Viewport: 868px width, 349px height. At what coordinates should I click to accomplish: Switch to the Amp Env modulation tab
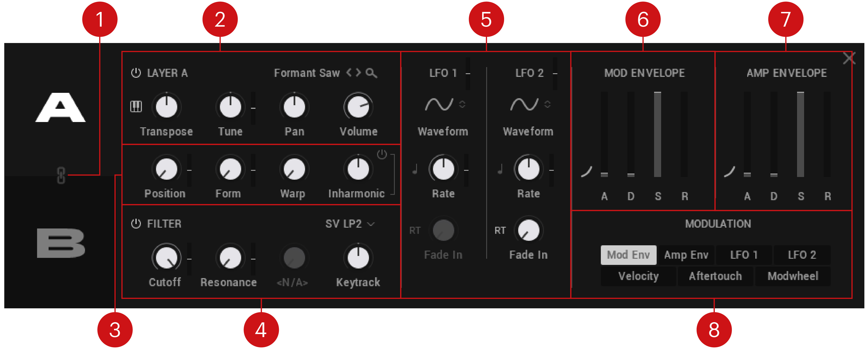(686, 255)
